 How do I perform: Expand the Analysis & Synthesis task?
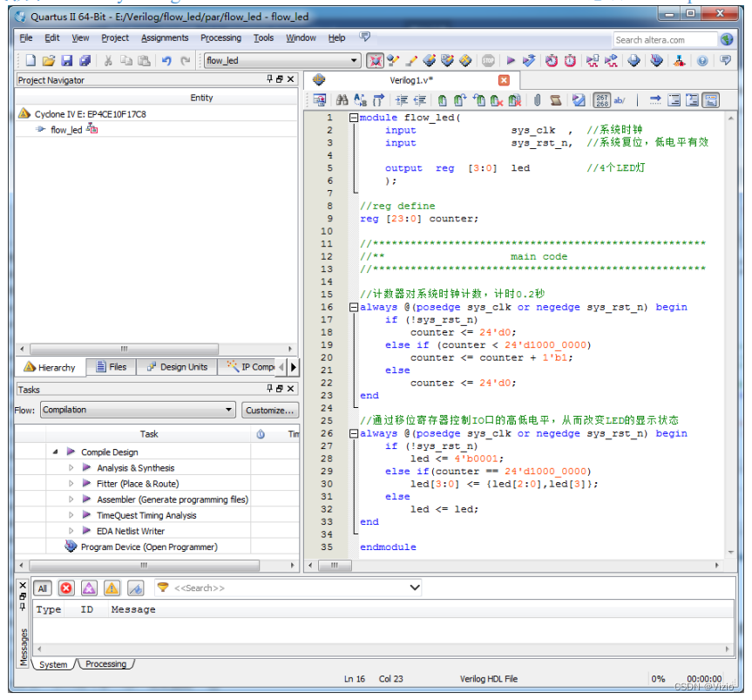pyautogui.click(x=71, y=468)
